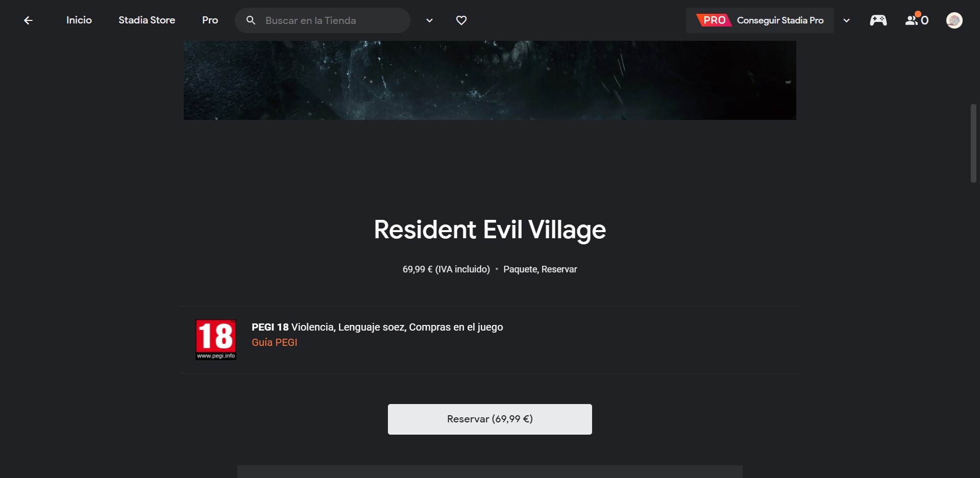Click the magnifier search icon
The image size is (980, 478).
[x=251, y=20]
